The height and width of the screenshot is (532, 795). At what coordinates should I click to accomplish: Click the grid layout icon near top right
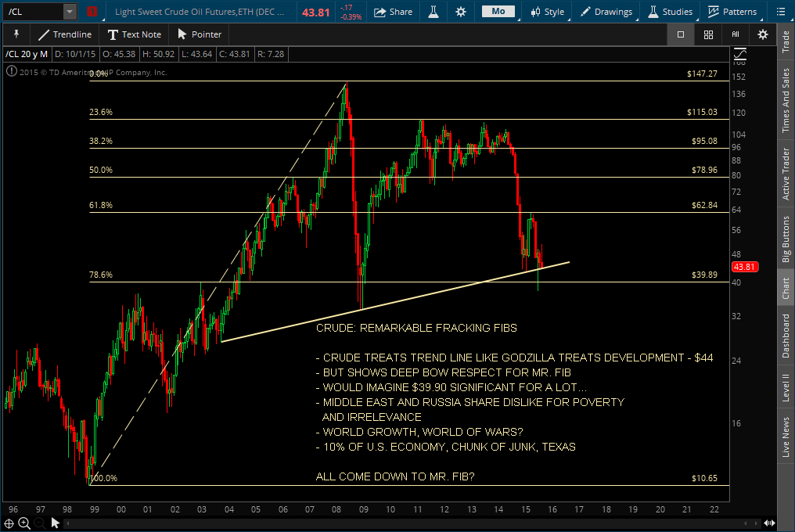(x=708, y=34)
